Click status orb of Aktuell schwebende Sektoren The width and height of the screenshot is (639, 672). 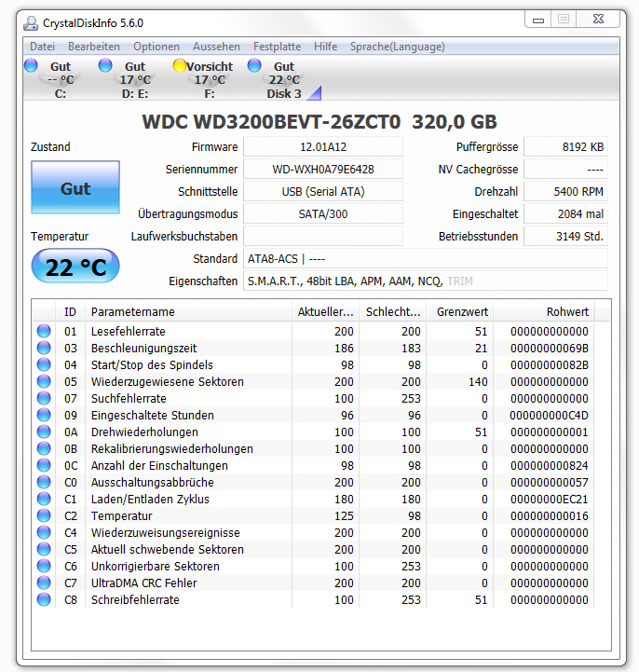44,549
